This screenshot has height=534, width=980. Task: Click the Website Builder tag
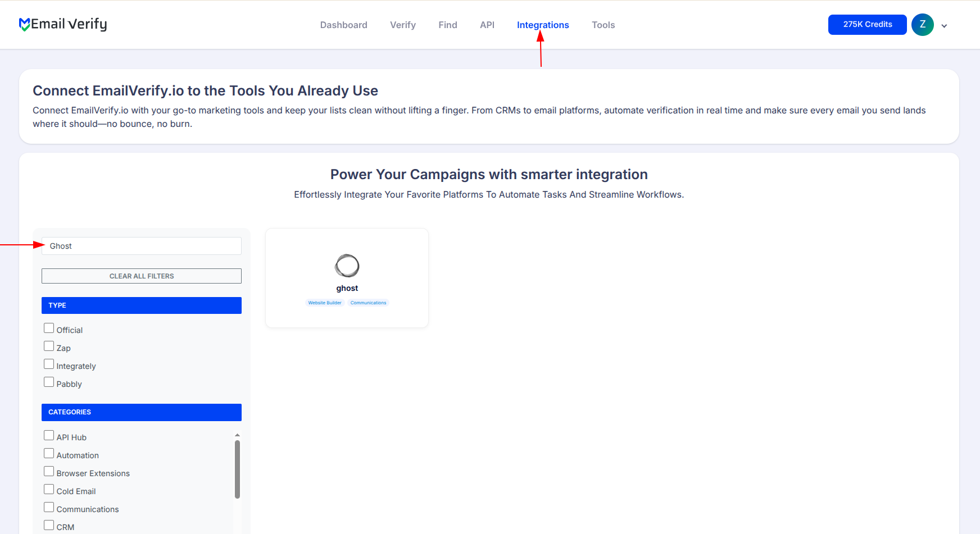pyautogui.click(x=325, y=303)
